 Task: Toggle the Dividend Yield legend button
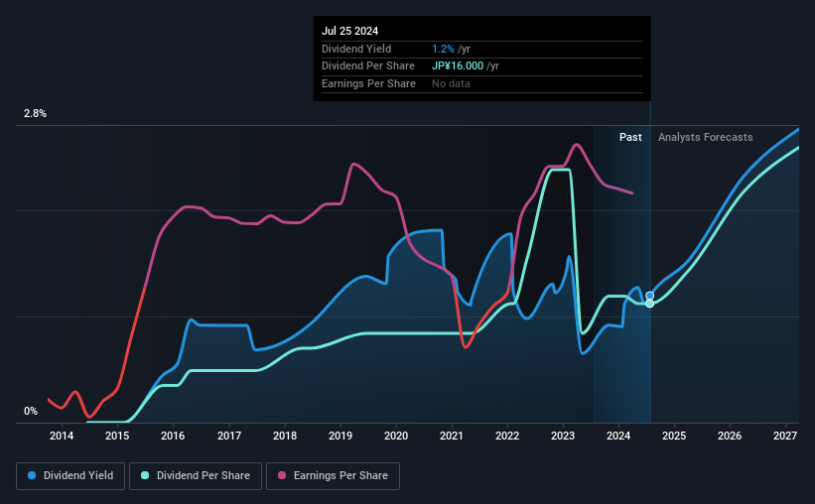(70, 476)
